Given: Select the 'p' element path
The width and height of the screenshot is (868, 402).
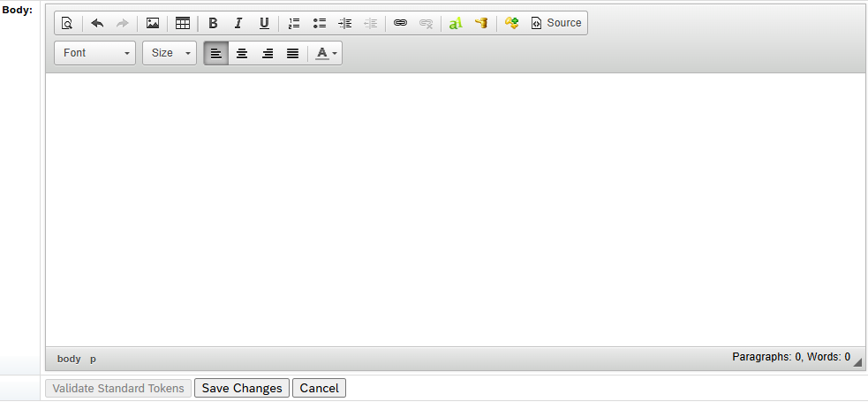Looking at the screenshot, I should 93,359.
